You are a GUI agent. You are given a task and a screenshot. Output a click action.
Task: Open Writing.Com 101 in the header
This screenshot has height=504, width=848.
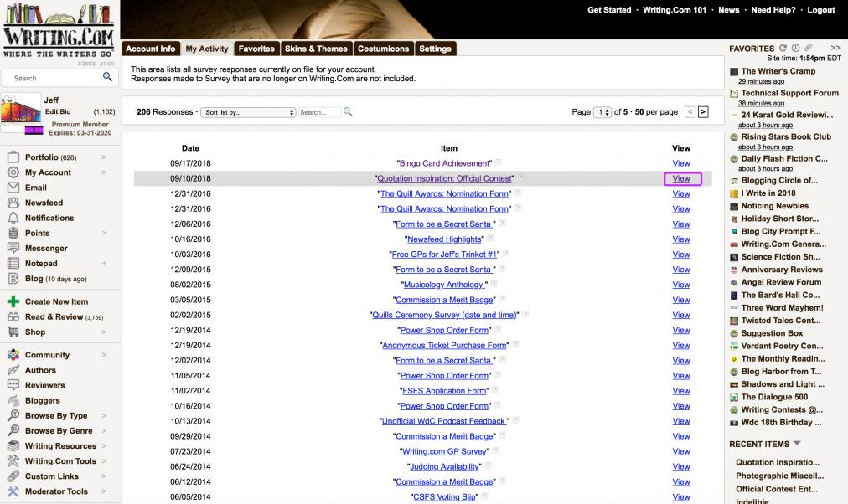674,10
